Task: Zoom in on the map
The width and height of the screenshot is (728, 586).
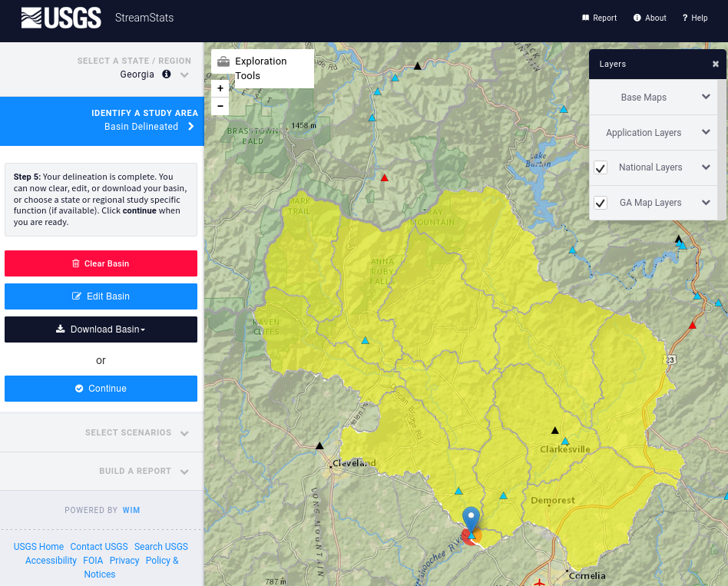Action: coord(220,88)
